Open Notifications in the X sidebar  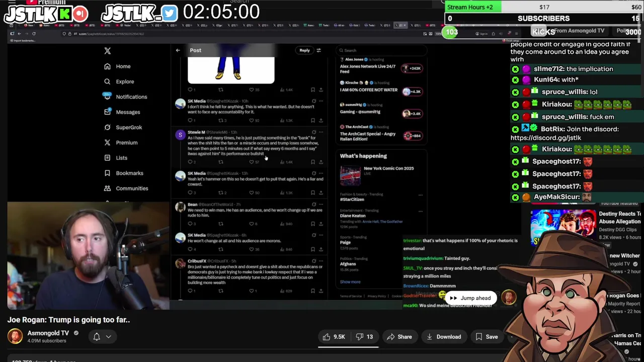tap(125, 97)
